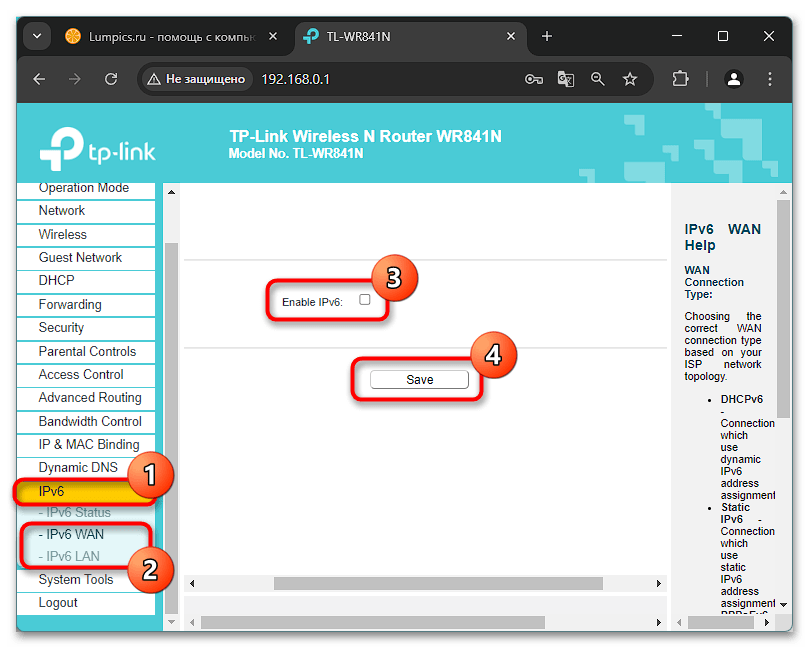
Task: Open the IPv6 WAN submenu
Action: [x=71, y=534]
